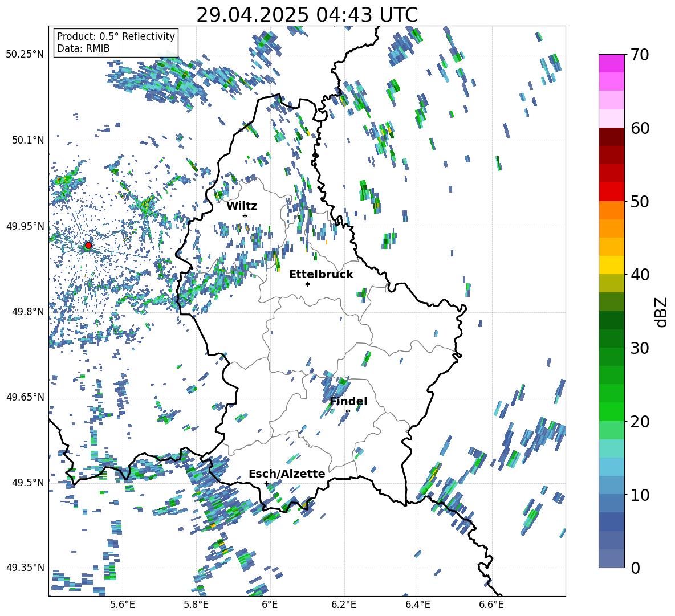Click the light blue colorbar segment above 10 dBZ
This screenshot has height=616, width=675.
point(611,467)
